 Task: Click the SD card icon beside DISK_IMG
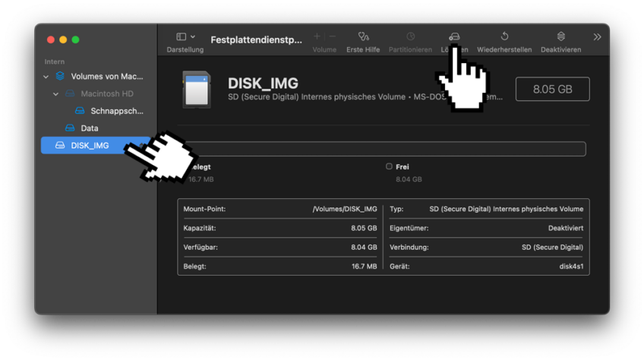pyautogui.click(x=197, y=90)
